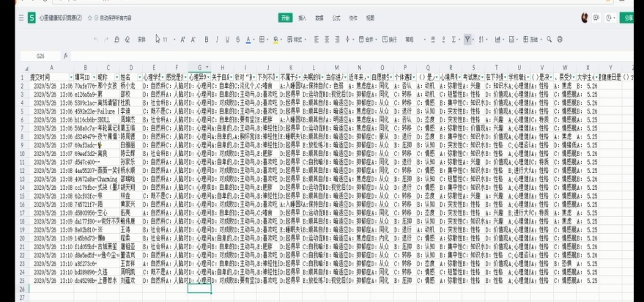Star the document as favorite
The image size is (644, 302).
(x=90, y=18)
